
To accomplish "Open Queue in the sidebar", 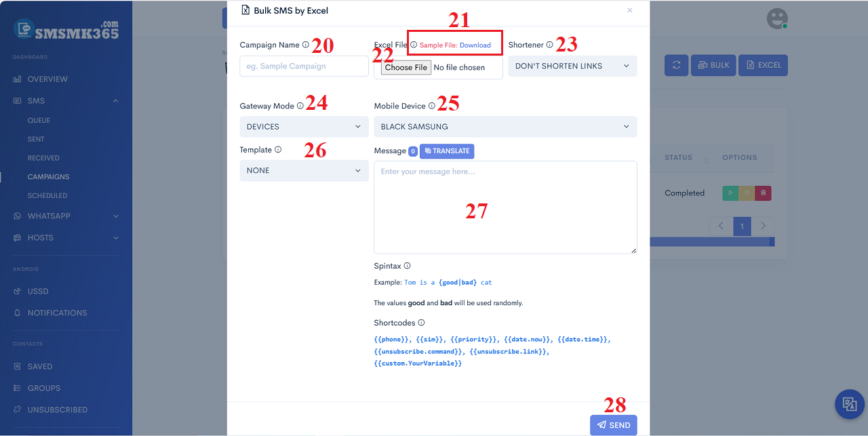I will click(39, 120).
